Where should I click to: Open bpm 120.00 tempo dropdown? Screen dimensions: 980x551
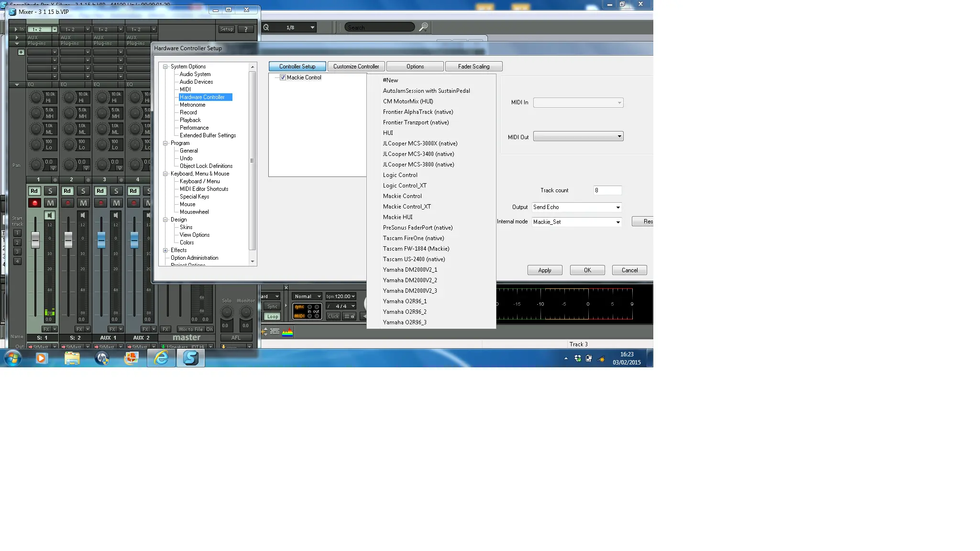click(353, 296)
